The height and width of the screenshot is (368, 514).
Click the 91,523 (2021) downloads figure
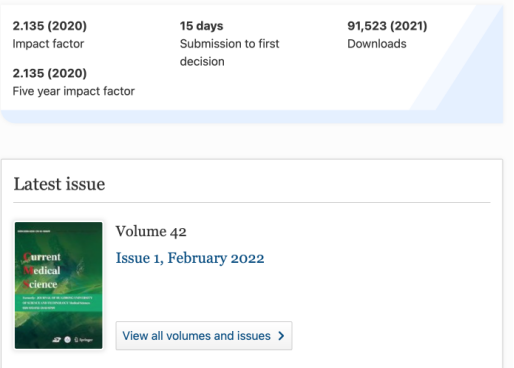click(x=387, y=26)
